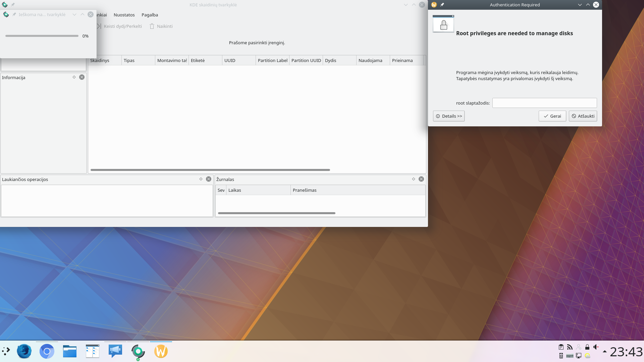
Task: Click the Prieinama column header
Action: coord(407,60)
